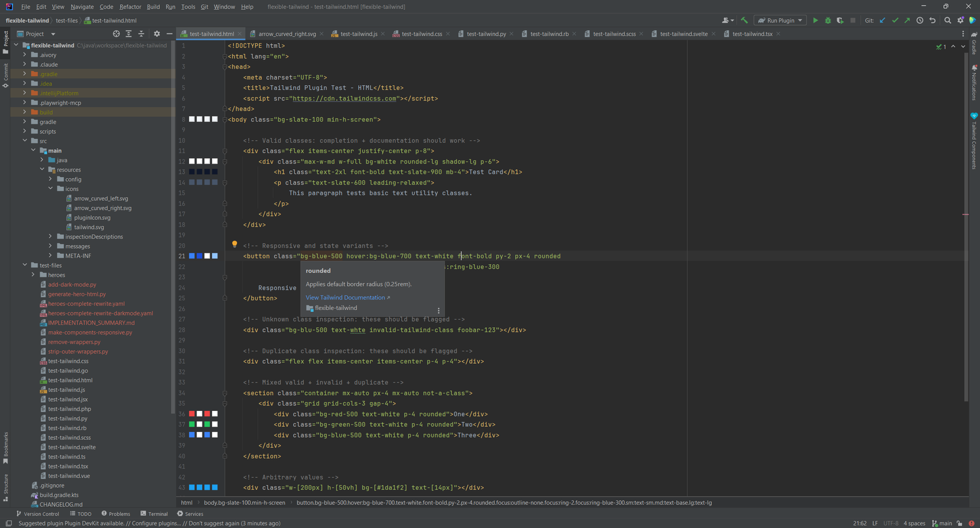Screen dimensions: 980x528
Task: Click the yellow intention lightbulb in editor
Action: click(x=234, y=244)
